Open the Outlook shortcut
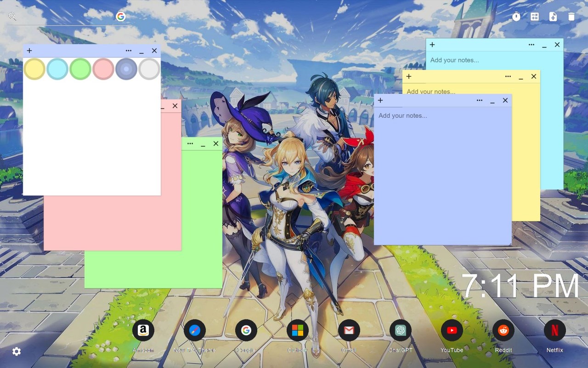The image size is (588, 368). coord(298,330)
